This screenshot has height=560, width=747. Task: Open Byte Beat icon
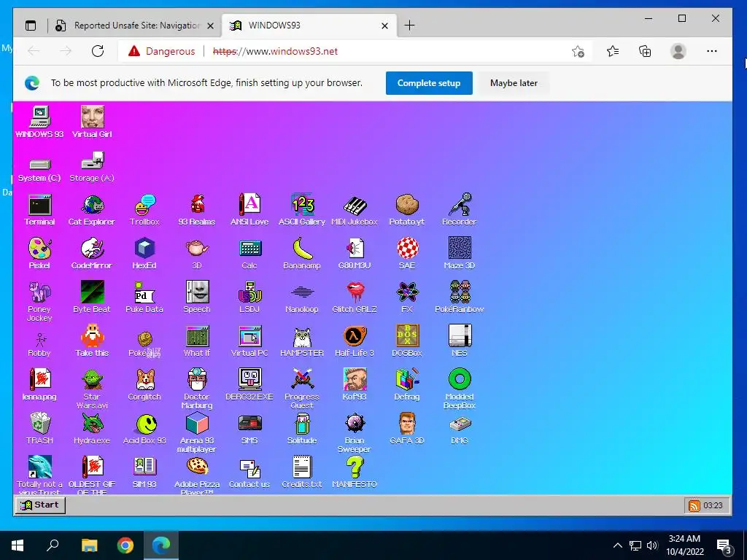tap(92, 297)
